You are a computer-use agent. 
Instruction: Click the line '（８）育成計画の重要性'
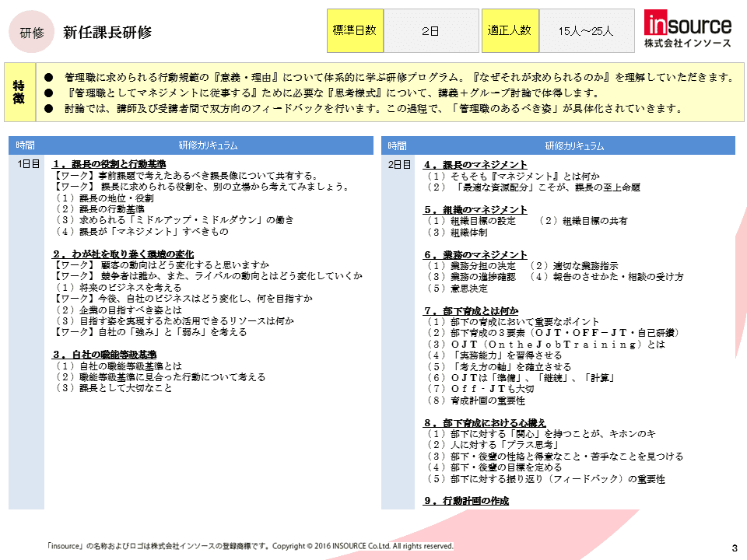475,401
